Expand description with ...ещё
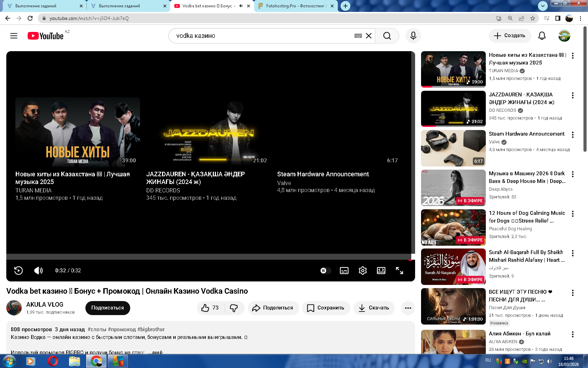Image resolution: width=588 pixels, height=368 pixels. [x=155, y=352]
